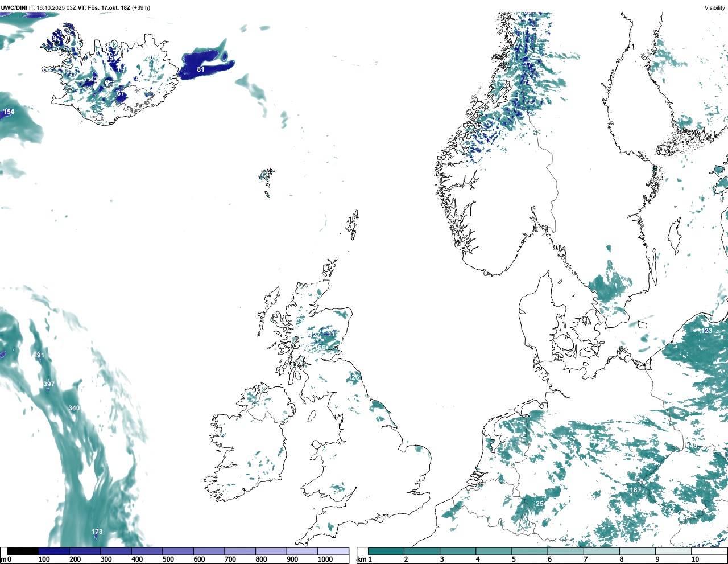
Task: Click the '25' value over western Germany
Action: tap(540, 504)
